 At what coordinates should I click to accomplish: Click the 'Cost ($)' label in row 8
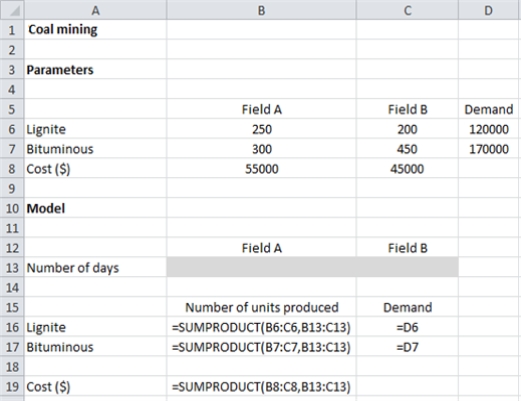48,169
